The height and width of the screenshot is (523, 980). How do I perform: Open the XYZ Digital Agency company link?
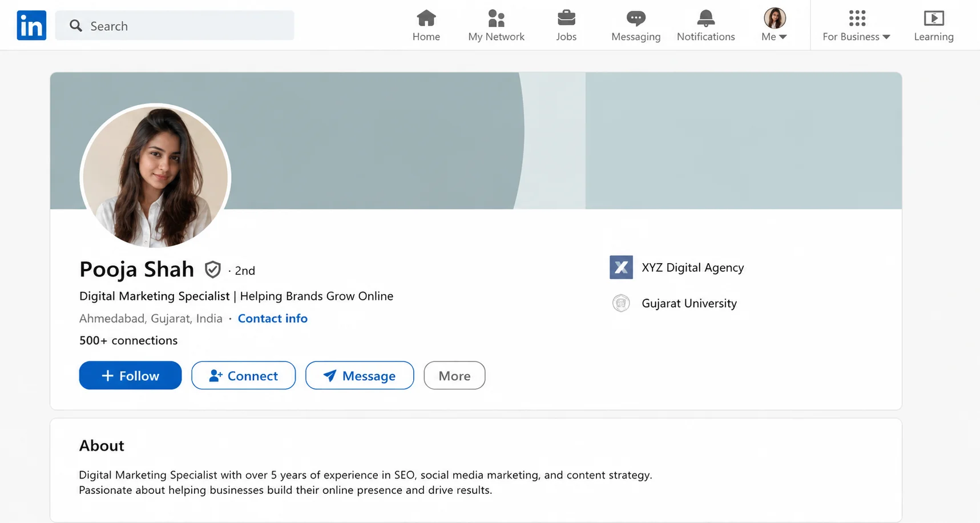click(x=692, y=268)
